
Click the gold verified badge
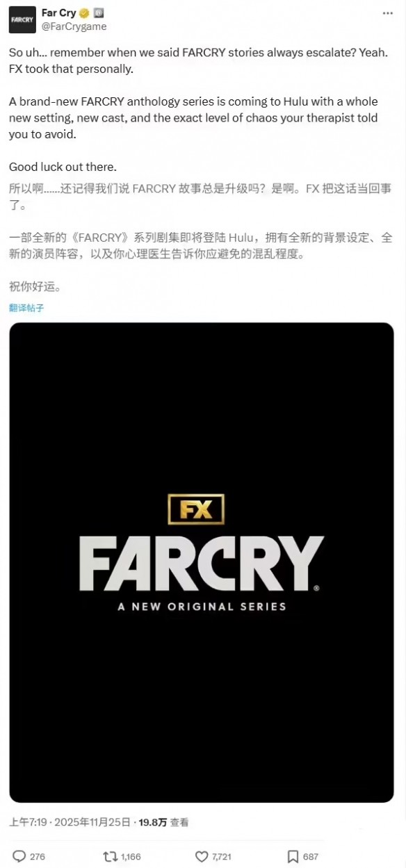coord(83,13)
